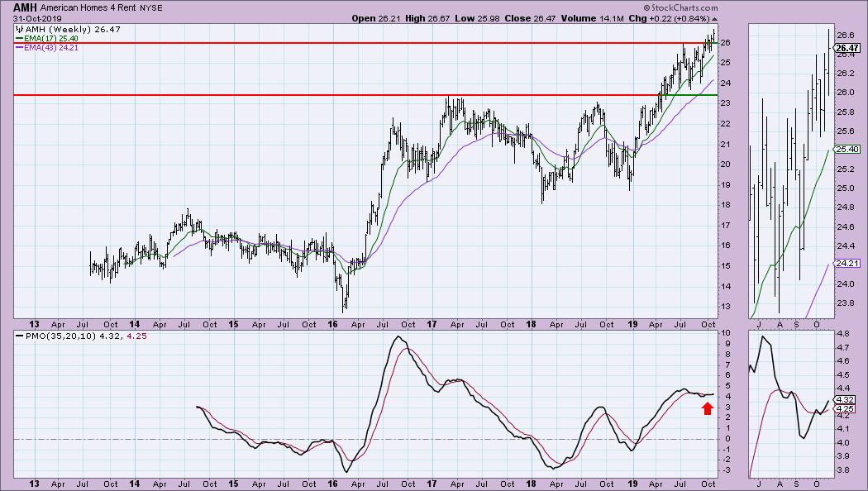Image resolution: width=868 pixels, height=491 pixels.
Task: Click the -3 label on PMO axis
Action: pyautogui.click(x=725, y=470)
